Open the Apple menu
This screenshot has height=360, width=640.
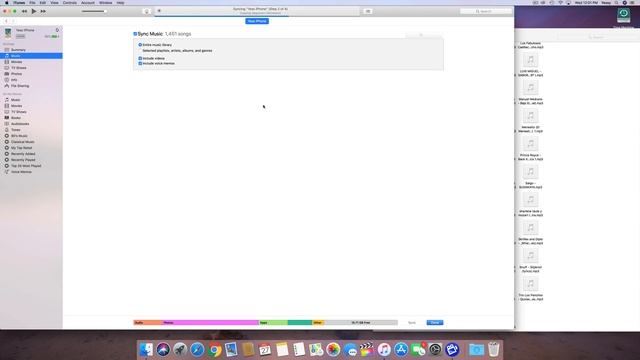[x=7, y=3]
